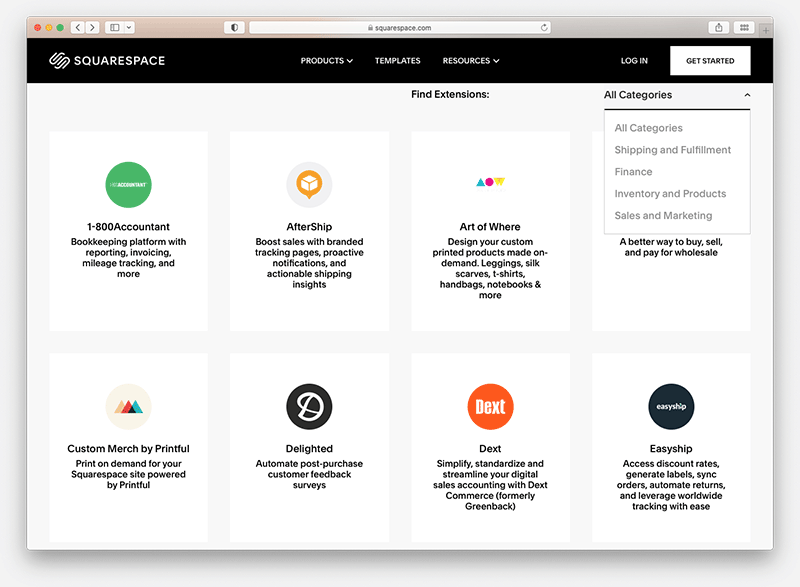Click the 'Find Extensions:' label
This screenshot has height=587, width=800.
[450, 94]
